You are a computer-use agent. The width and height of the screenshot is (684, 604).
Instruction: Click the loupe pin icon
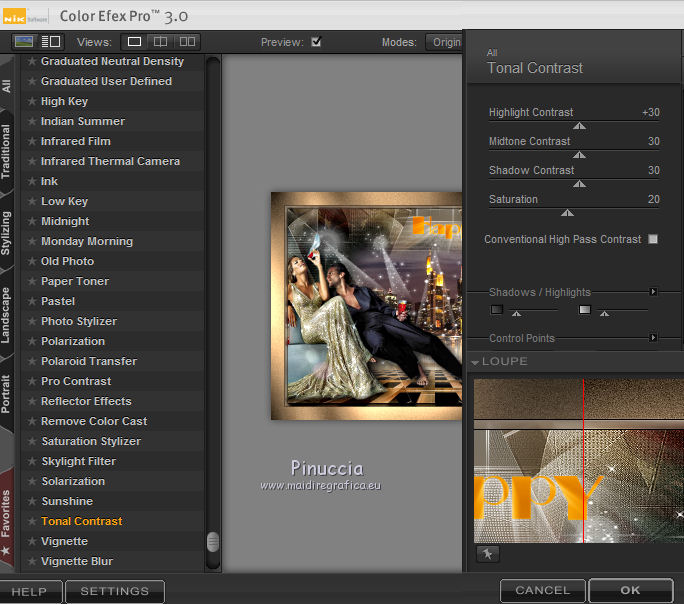[x=487, y=553]
